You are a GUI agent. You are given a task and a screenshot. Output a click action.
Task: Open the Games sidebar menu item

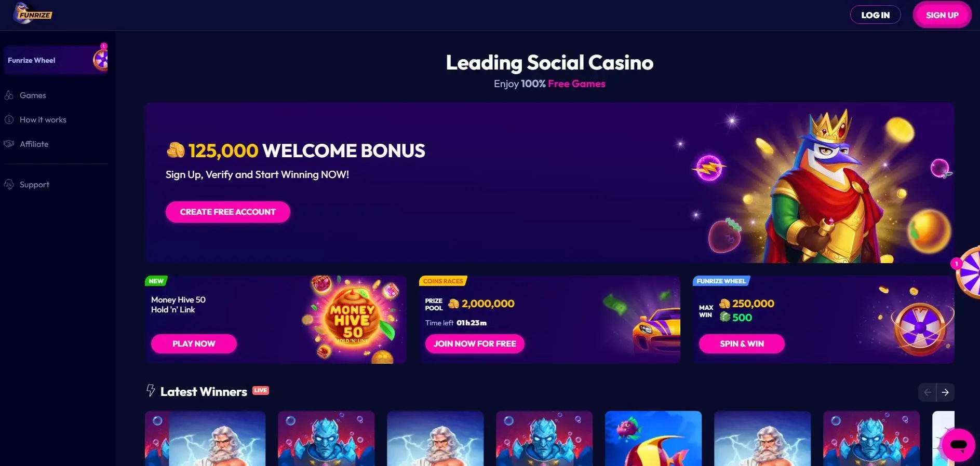33,95
